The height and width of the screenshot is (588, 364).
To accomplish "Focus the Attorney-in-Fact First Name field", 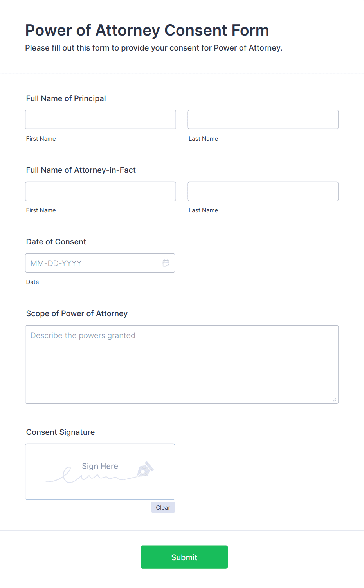I will coord(101,191).
